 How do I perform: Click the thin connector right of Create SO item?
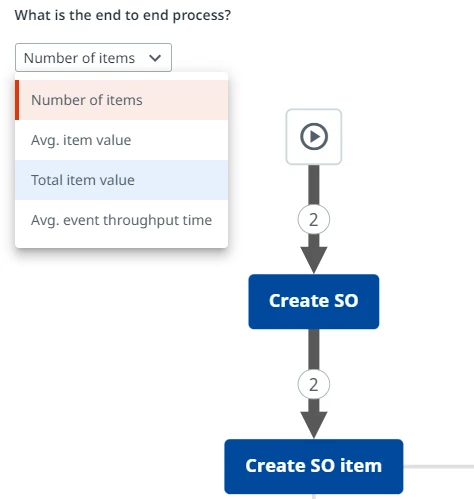tap(439, 466)
